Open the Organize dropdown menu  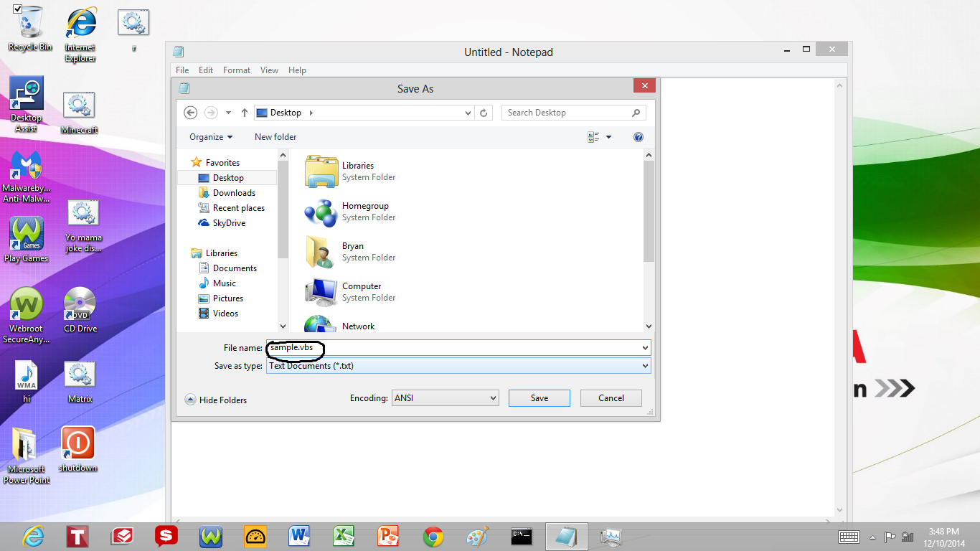click(x=211, y=137)
